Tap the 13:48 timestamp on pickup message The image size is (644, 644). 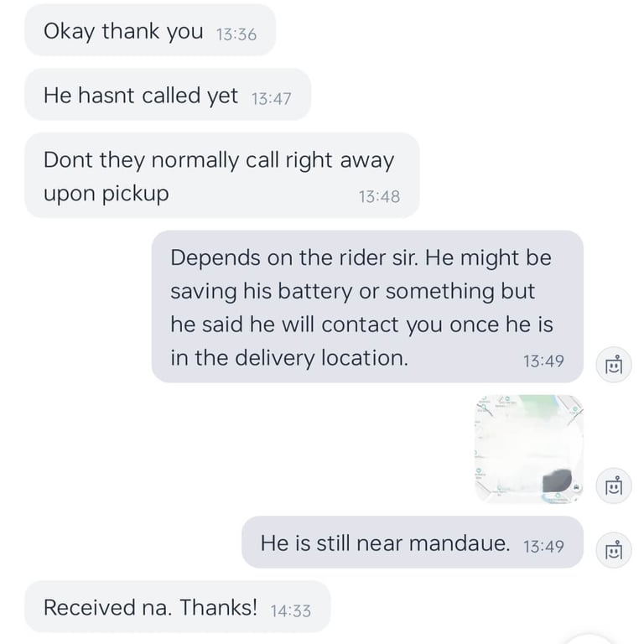pos(379,196)
